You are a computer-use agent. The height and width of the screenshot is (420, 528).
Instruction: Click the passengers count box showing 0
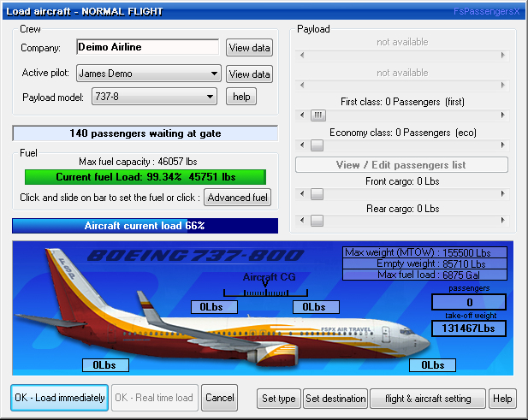click(x=469, y=302)
